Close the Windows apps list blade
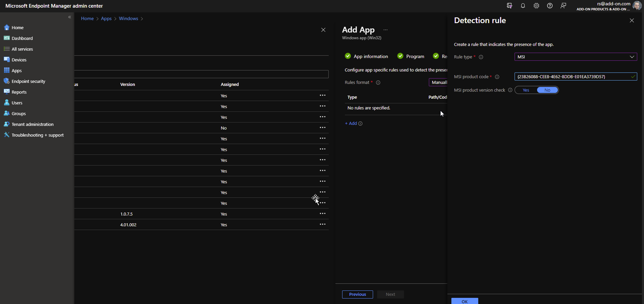644x304 pixels. pyautogui.click(x=323, y=30)
